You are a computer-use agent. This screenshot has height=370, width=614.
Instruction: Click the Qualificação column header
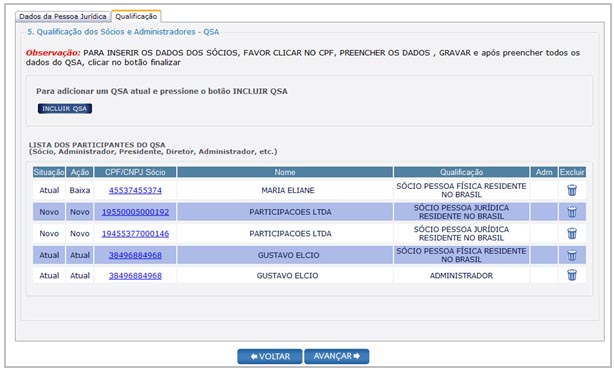point(461,172)
